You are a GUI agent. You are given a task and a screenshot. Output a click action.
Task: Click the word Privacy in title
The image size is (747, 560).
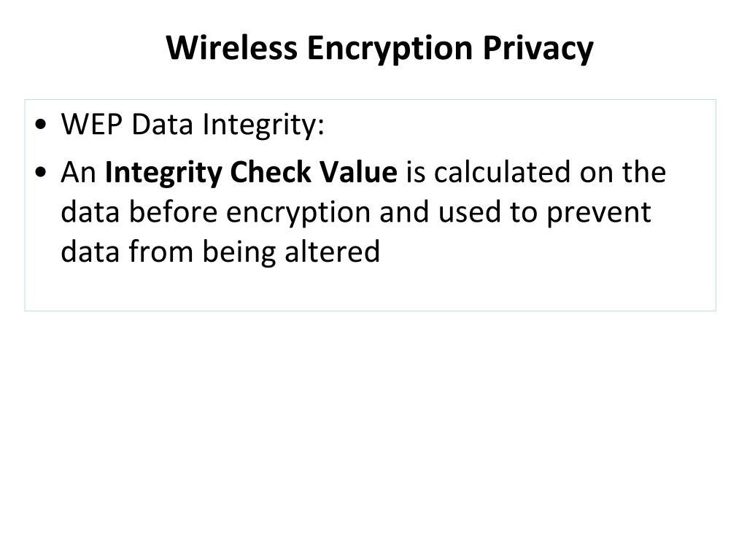[538, 49]
